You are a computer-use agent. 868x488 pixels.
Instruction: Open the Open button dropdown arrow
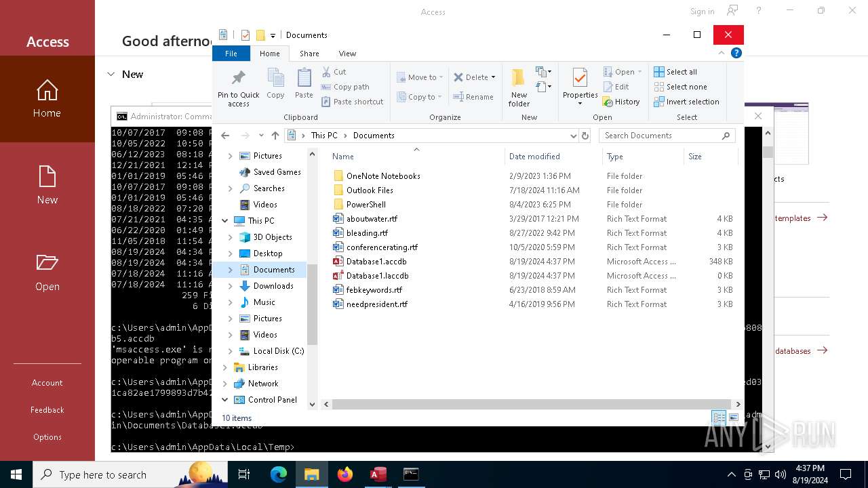pyautogui.click(x=639, y=72)
